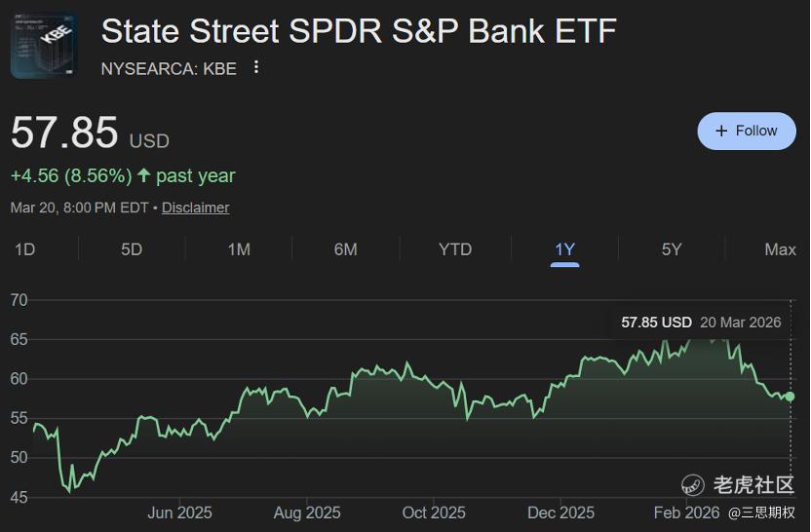Select the 6M chart range
Image resolution: width=811 pixels, height=532 pixels.
[x=345, y=249]
